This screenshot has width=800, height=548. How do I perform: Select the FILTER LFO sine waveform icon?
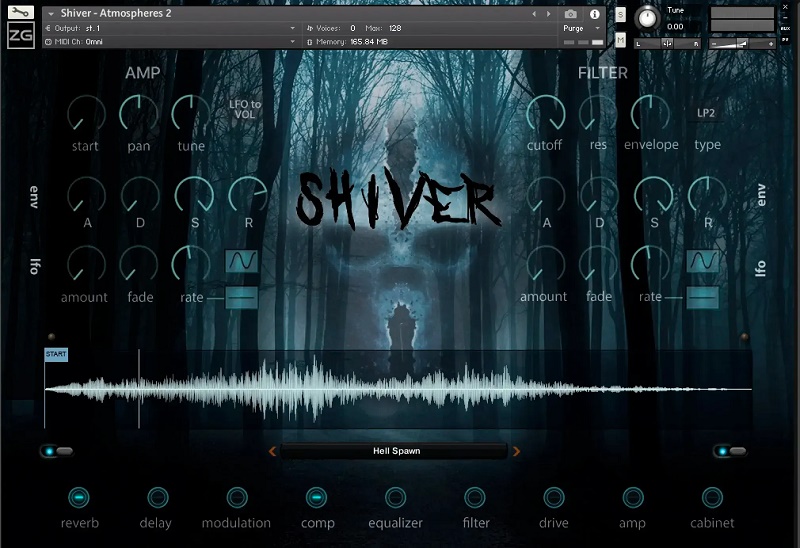click(702, 261)
